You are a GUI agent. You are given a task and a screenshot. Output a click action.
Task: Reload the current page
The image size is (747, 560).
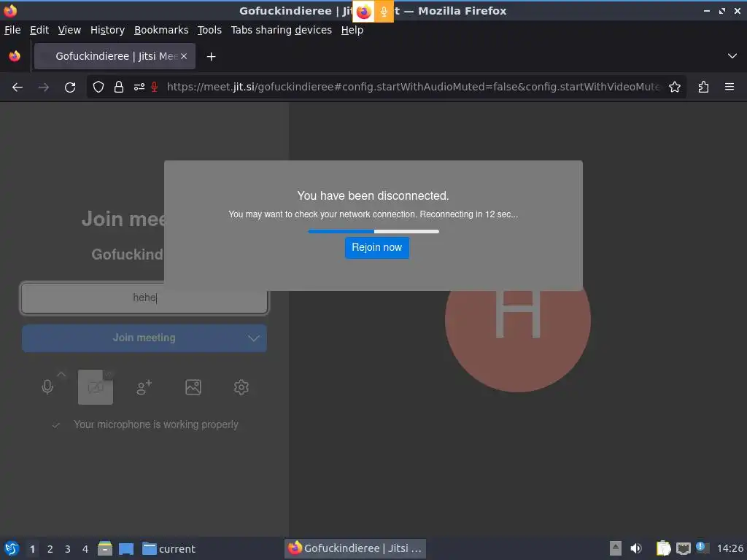pos(70,87)
